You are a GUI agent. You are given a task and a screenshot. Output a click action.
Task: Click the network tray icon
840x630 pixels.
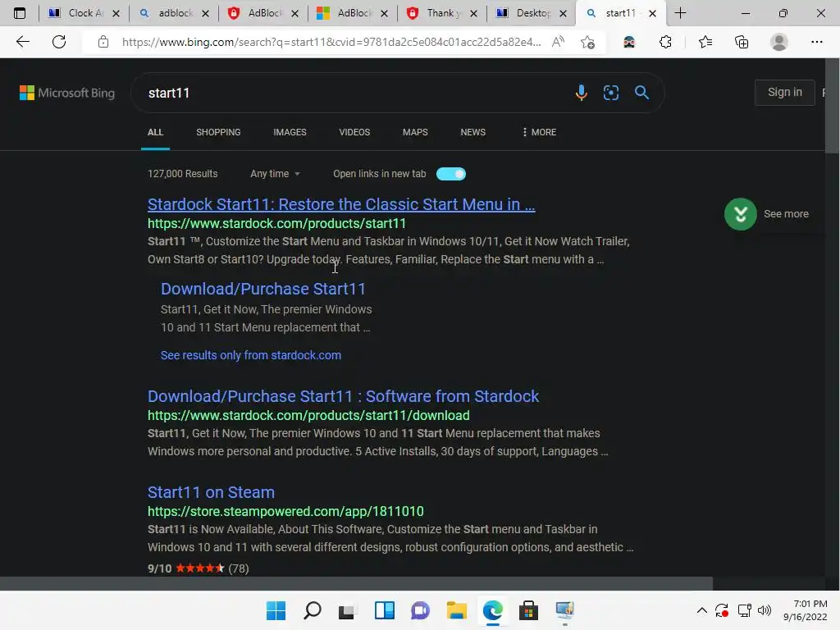[744, 610]
